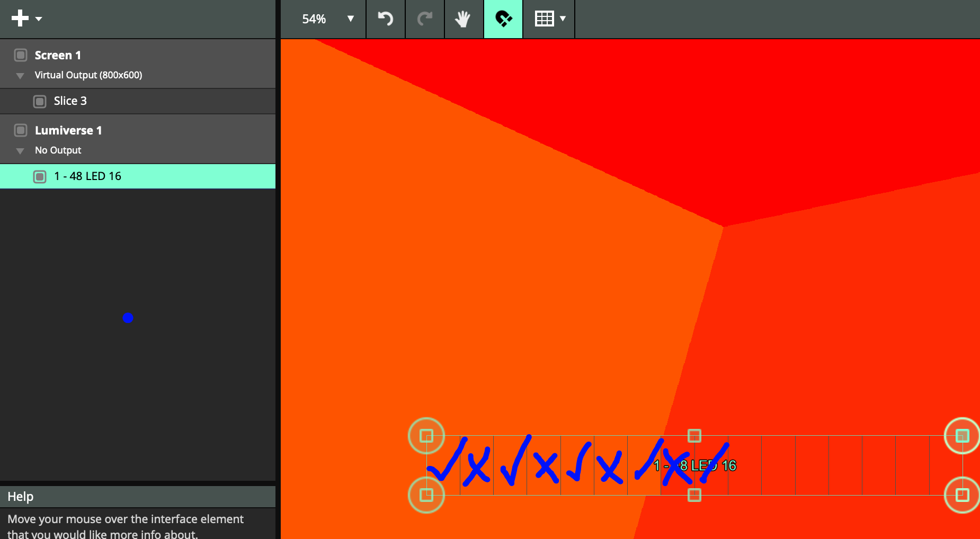Click the bottom-right corner handle of LED strip
Viewport: 980px width, 539px height.
pos(962,495)
